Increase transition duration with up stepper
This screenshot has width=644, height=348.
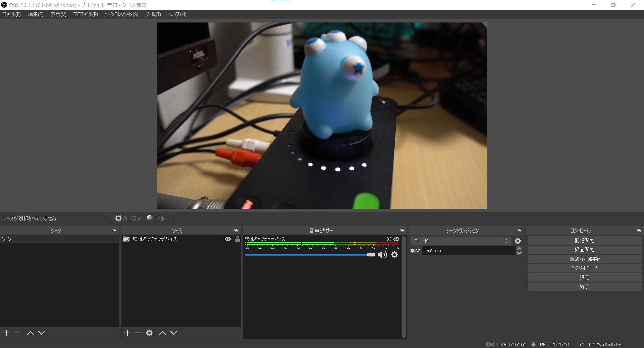coord(519,248)
